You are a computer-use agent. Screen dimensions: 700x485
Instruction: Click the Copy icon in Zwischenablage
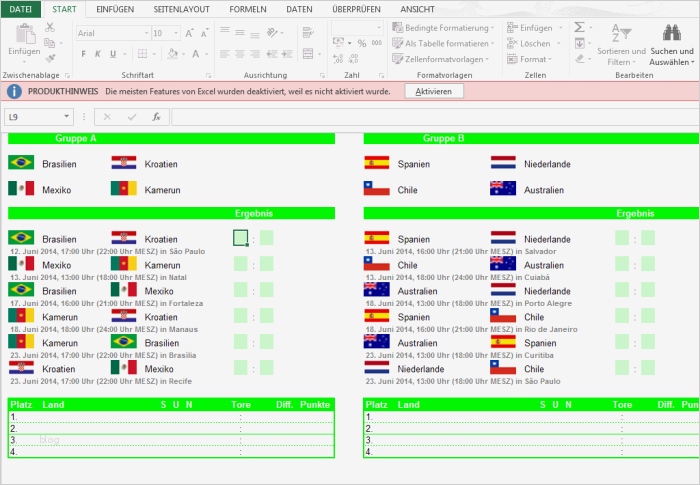(x=50, y=43)
